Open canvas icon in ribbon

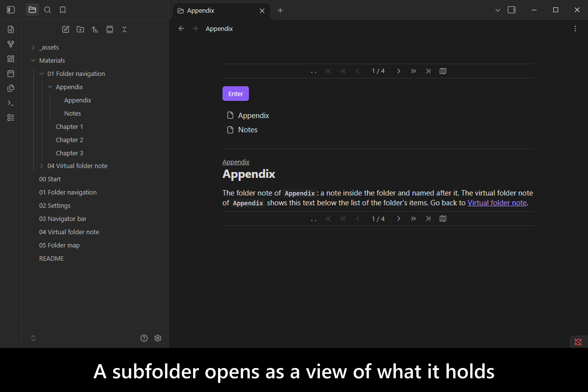[x=11, y=59]
